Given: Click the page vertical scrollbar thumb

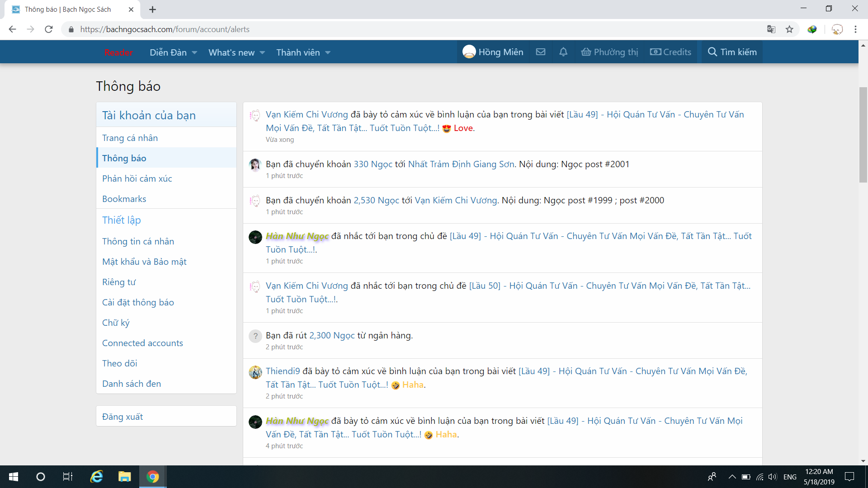Looking at the screenshot, I should pyautogui.click(x=863, y=135).
